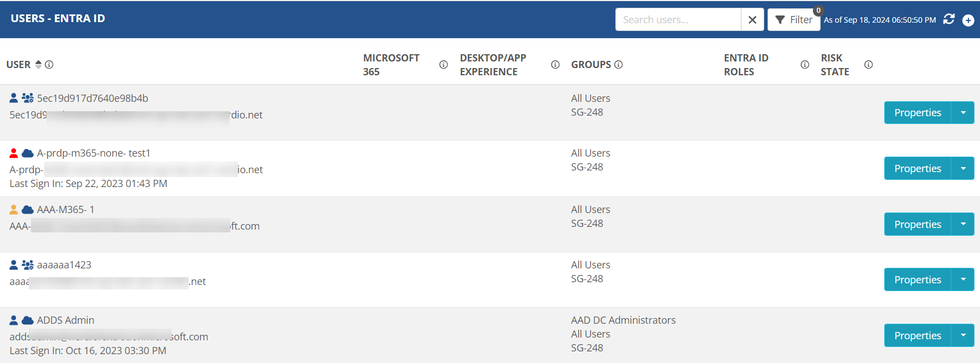Click info icon for Risk State column
Viewport: 980px width, 363px height.
point(869,65)
